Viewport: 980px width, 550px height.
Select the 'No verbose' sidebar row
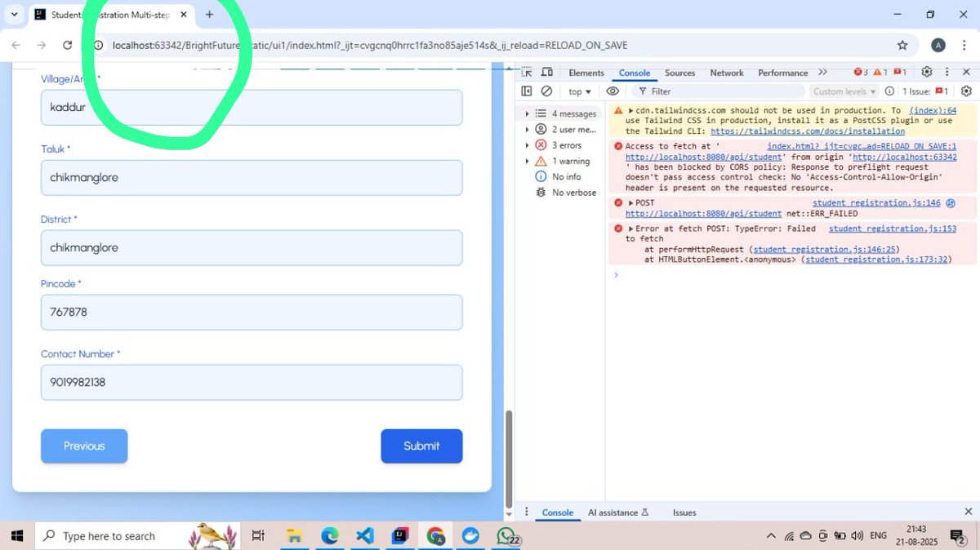559,193
